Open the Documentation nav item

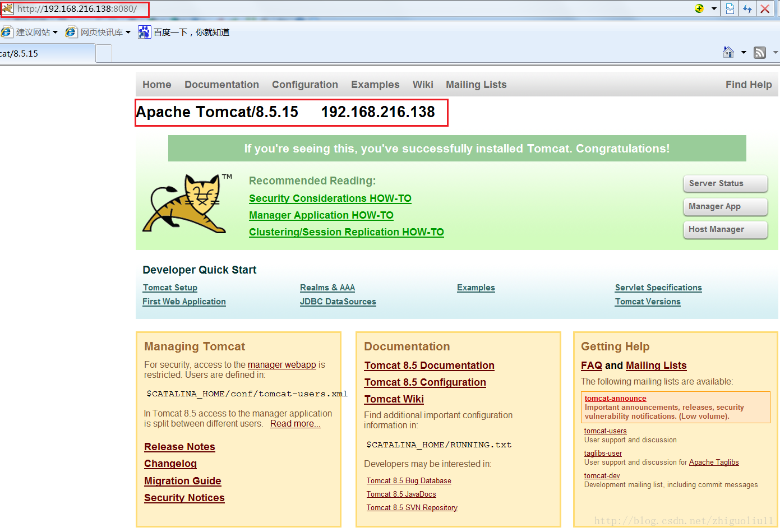click(221, 85)
